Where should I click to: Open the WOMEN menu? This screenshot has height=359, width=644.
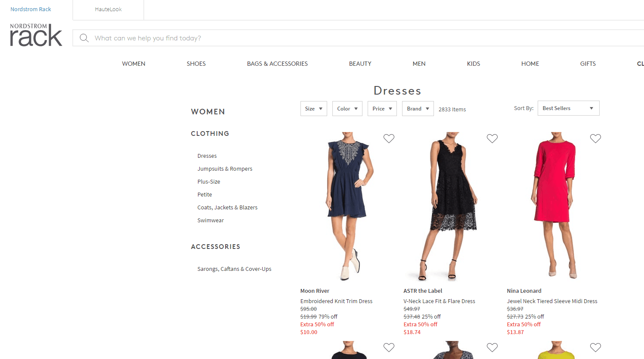tap(133, 64)
